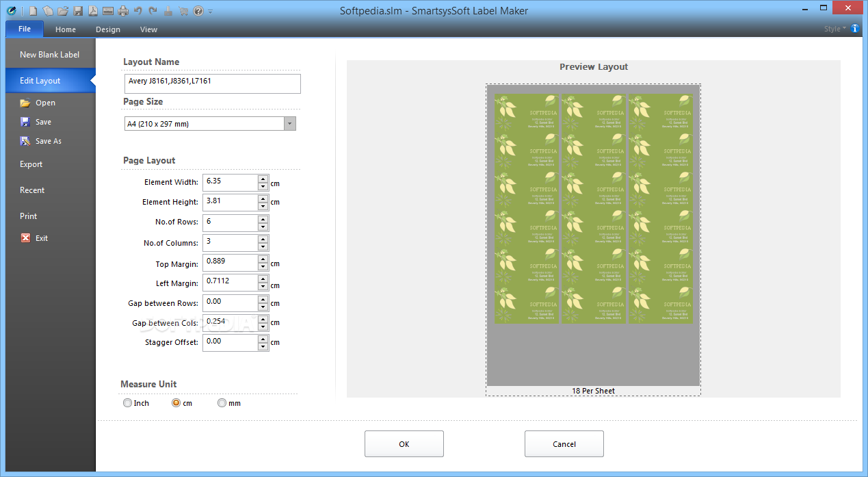Open help question mark icon
The image size is (868, 477).
(198, 11)
